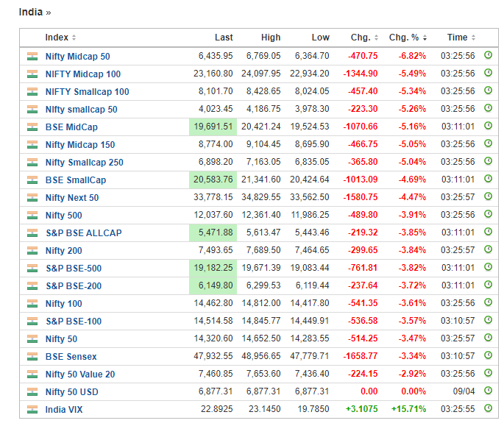Sort table by Index column arrows
The height and width of the screenshot is (426, 504).
74,38
